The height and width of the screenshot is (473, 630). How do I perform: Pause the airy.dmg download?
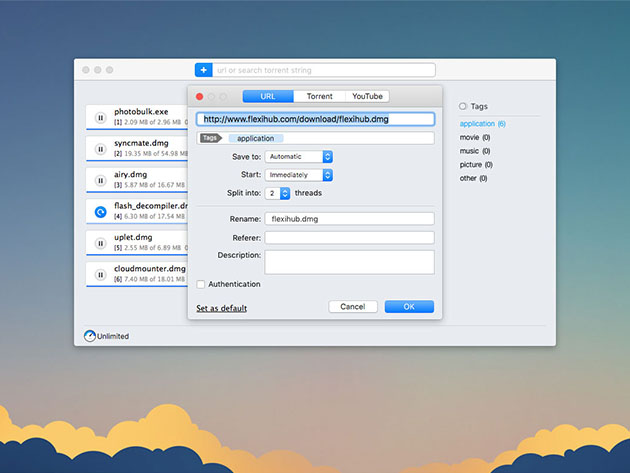point(100,180)
